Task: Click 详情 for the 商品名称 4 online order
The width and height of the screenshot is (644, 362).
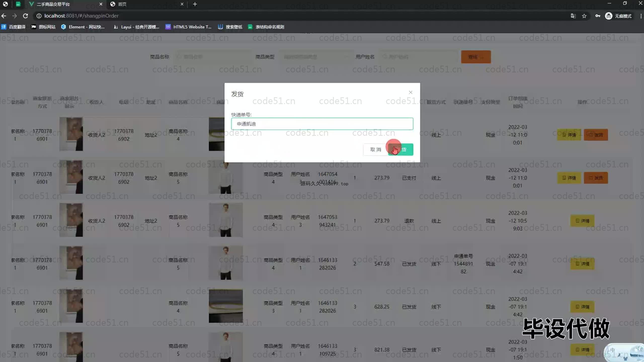Action: coord(569,135)
